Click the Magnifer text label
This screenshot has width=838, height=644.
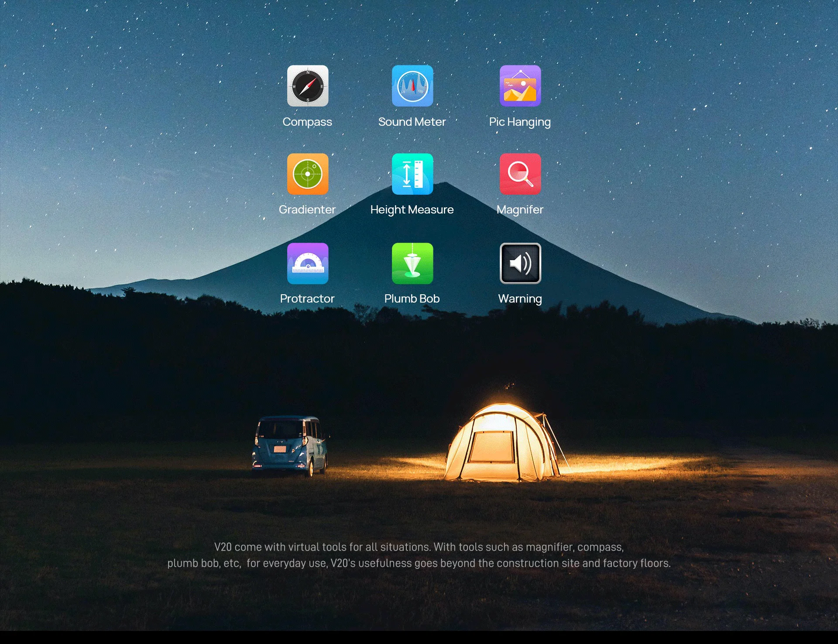[520, 210]
